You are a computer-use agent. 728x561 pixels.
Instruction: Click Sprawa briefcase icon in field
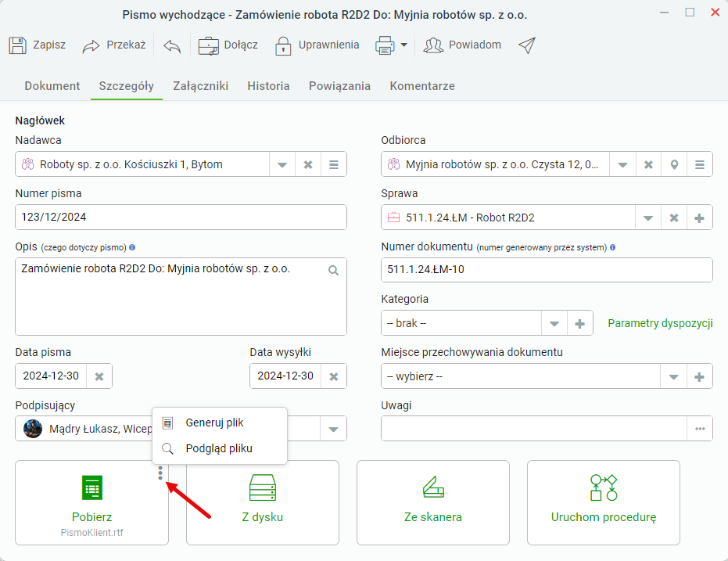coord(394,218)
